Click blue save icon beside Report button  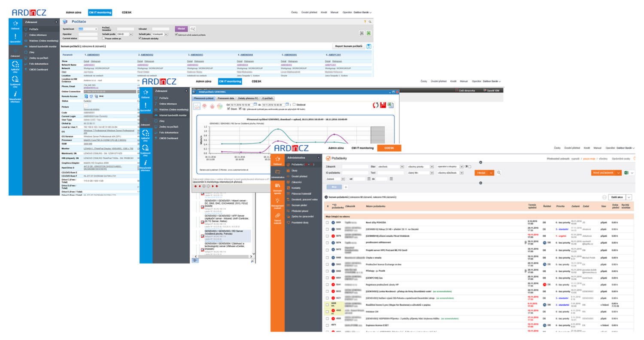coord(369,46)
